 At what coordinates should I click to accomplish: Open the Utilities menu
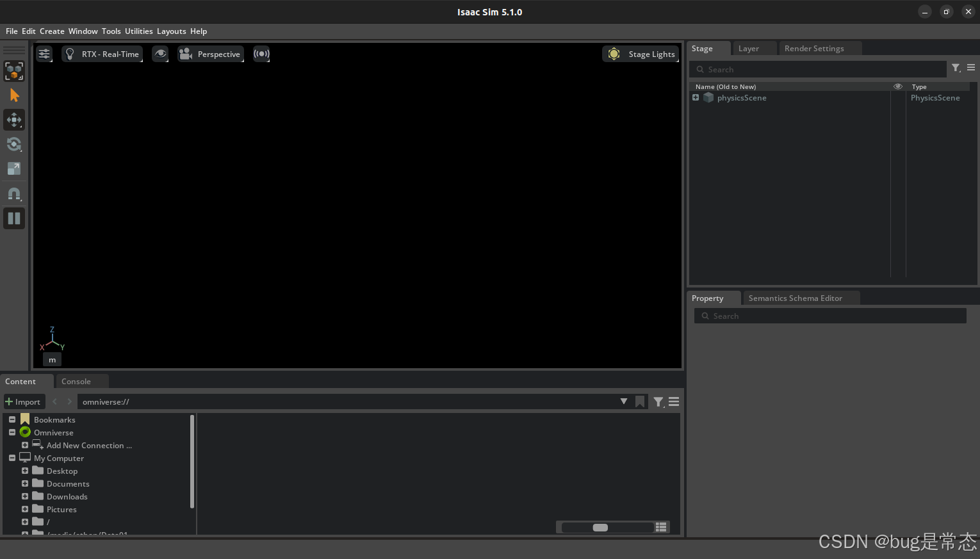[x=139, y=31]
